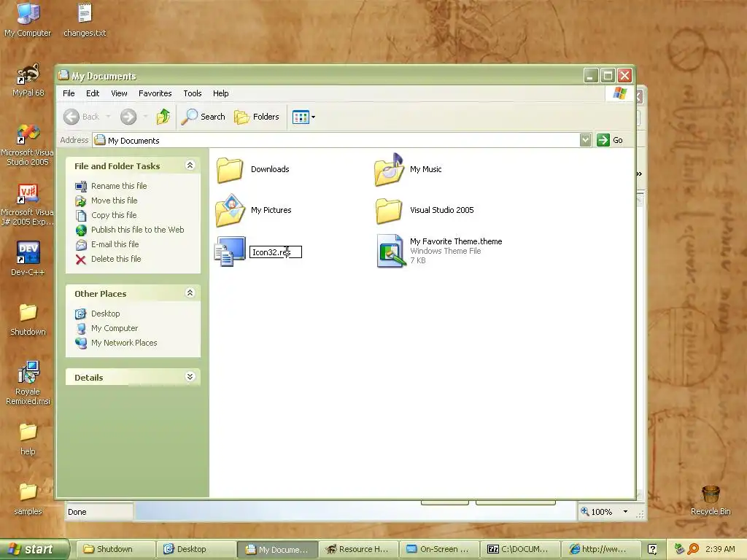Switch to the 7z C:\DOCUM... taskbar button

(x=519, y=549)
